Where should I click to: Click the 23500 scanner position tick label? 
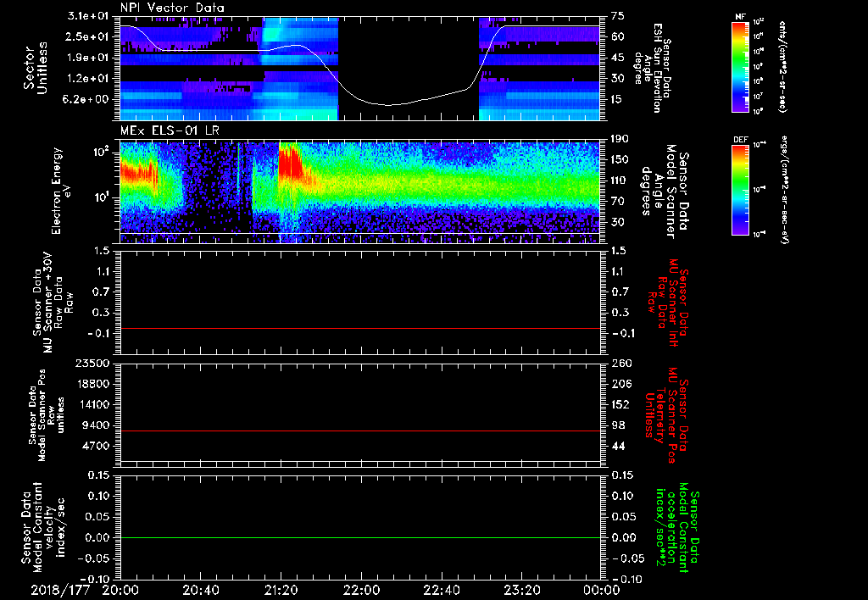92,364
